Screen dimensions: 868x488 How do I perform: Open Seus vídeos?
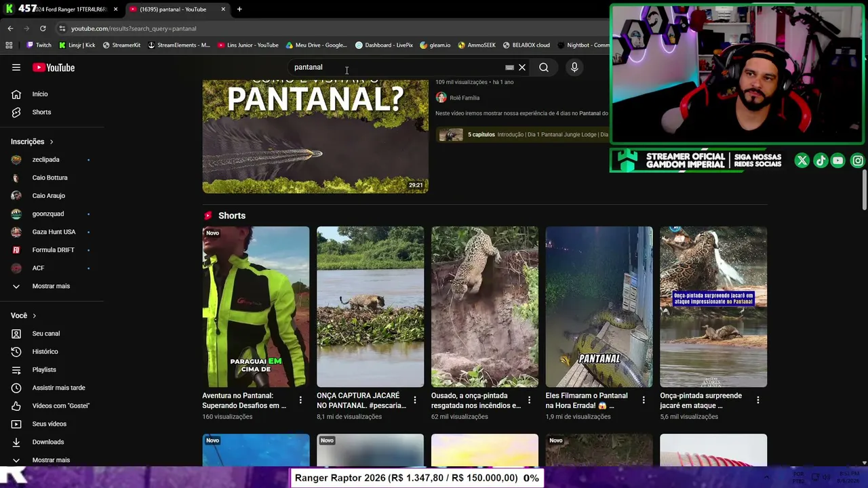pos(52,424)
